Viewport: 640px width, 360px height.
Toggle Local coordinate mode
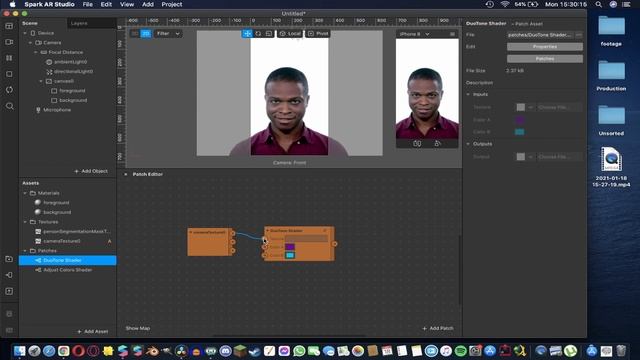point(290,33)
